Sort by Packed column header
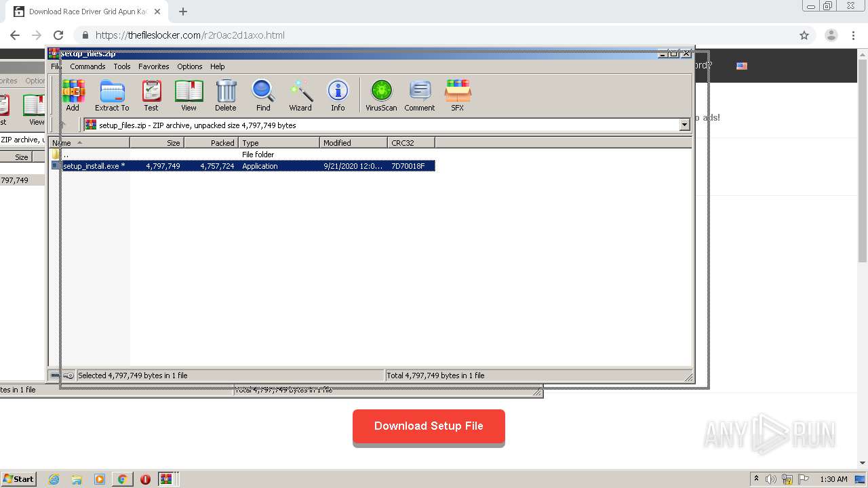The image size is (868, 488). [x=211, y=143]
